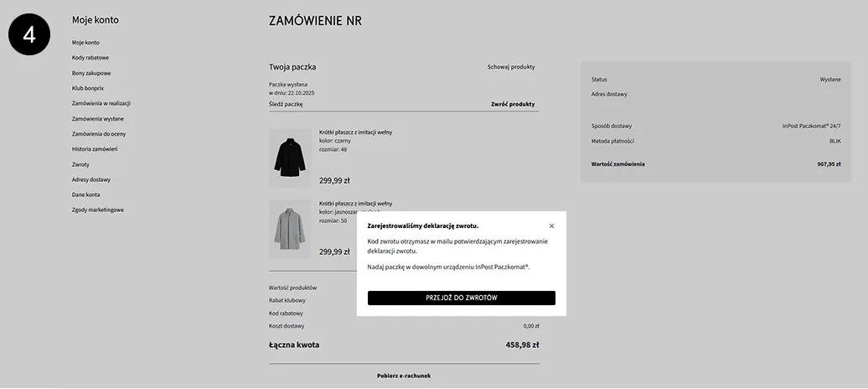
Task: Open Klub bonprix page
Action: click(x=88, y=88)
